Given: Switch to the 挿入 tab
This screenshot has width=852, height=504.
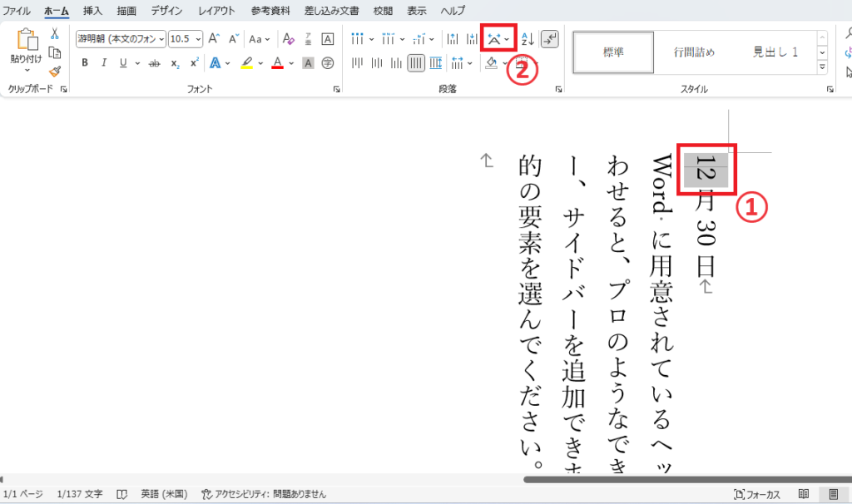Looking at the screenshot, I should point(92,10).
